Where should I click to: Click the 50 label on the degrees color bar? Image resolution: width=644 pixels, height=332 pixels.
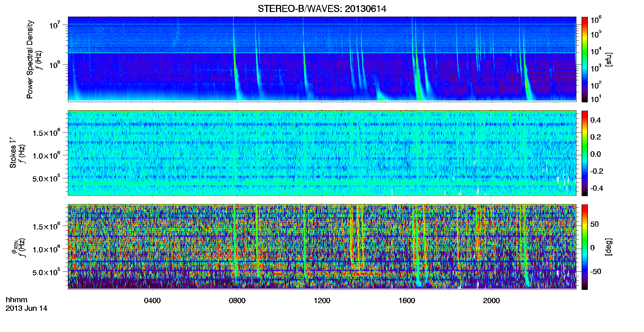[595, 224]
